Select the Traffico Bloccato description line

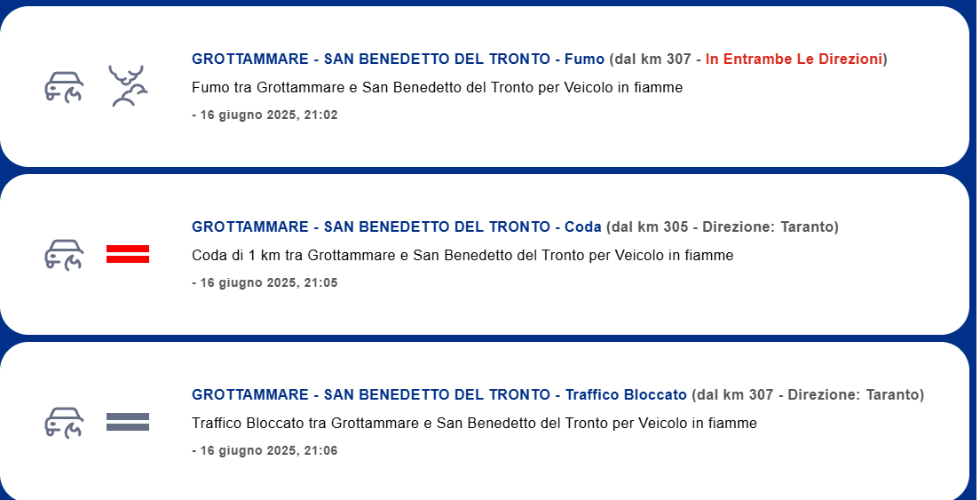pos(474,423)
